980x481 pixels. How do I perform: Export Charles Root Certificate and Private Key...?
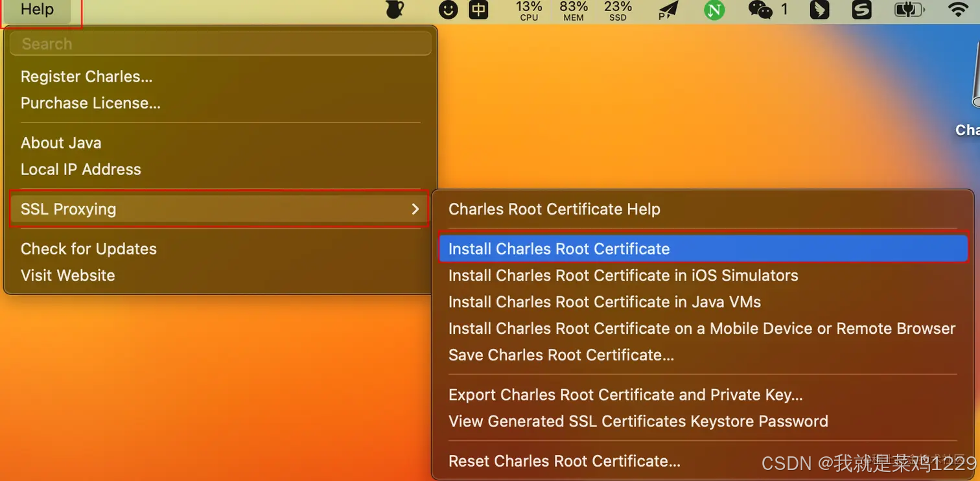(x=703, y=395)
